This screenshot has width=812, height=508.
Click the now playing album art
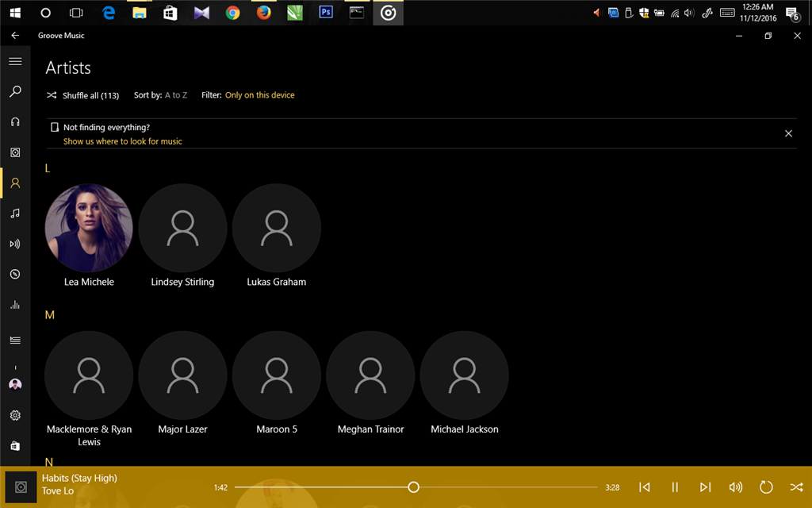click(21, 487)
